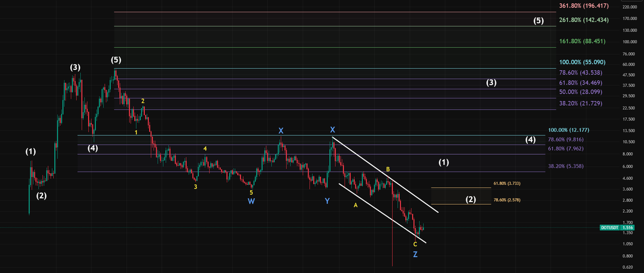Click the yellow B wave label
Viewport: 644px width, 273px height.
click(388, 169)
